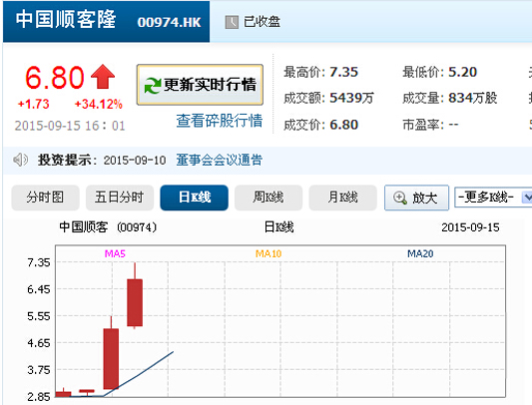Switch to 五日分时 tab
Viewport: 532px width, 405px height.
(x=120, y=198)
